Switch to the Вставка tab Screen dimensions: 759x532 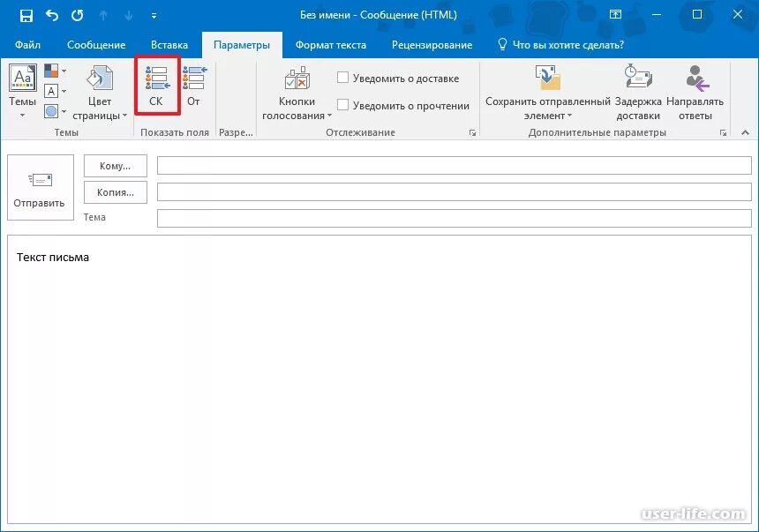169,45
